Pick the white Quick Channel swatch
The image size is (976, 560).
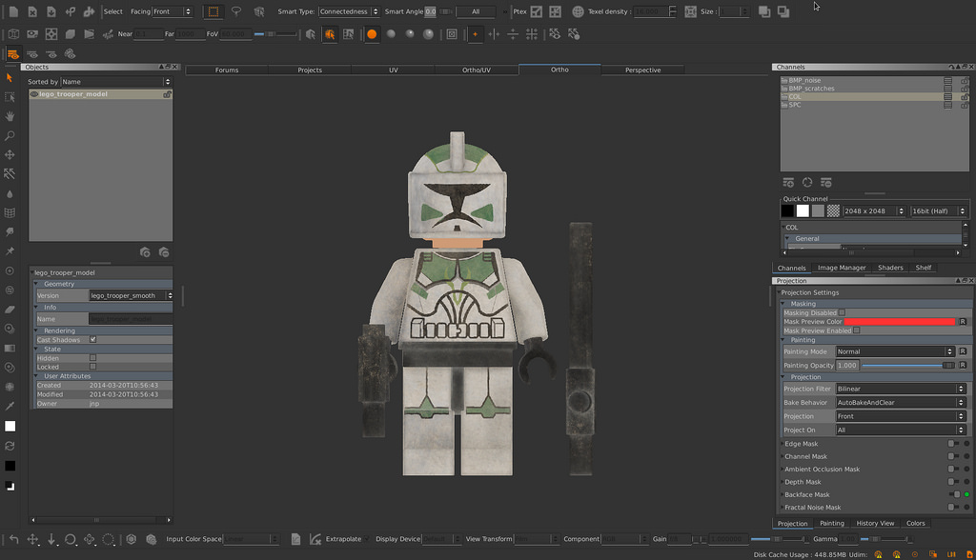[803, 210]
